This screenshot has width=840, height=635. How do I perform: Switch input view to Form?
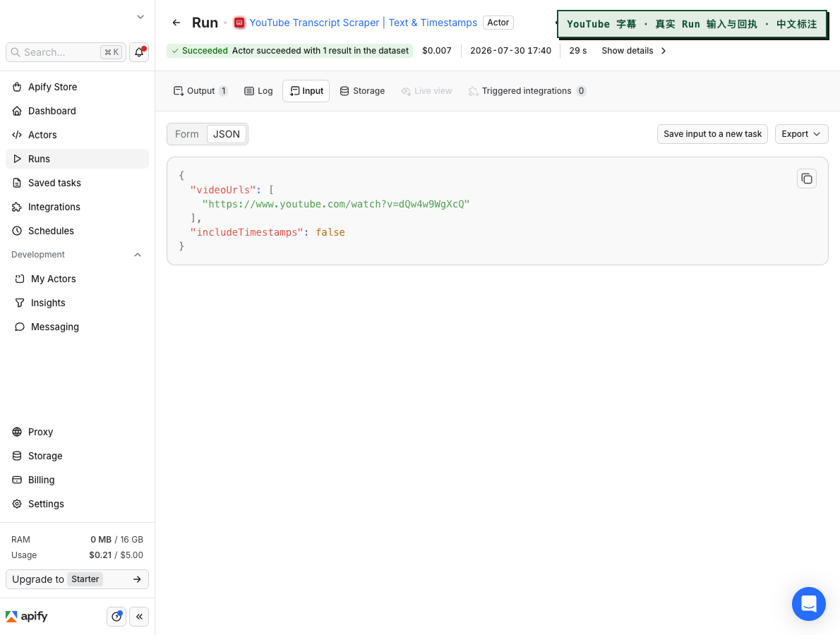pyautogui.click(x=186, y=134)
